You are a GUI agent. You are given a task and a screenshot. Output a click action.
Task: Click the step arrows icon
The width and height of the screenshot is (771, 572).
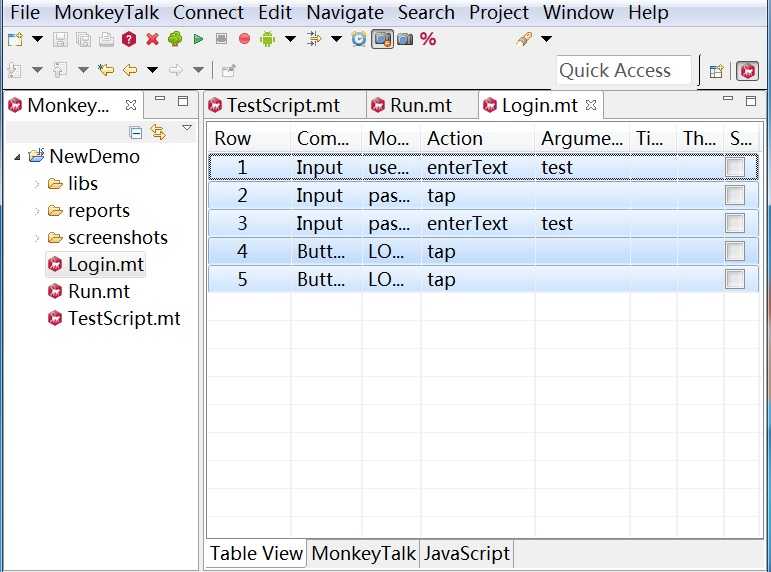pos(314,38)
